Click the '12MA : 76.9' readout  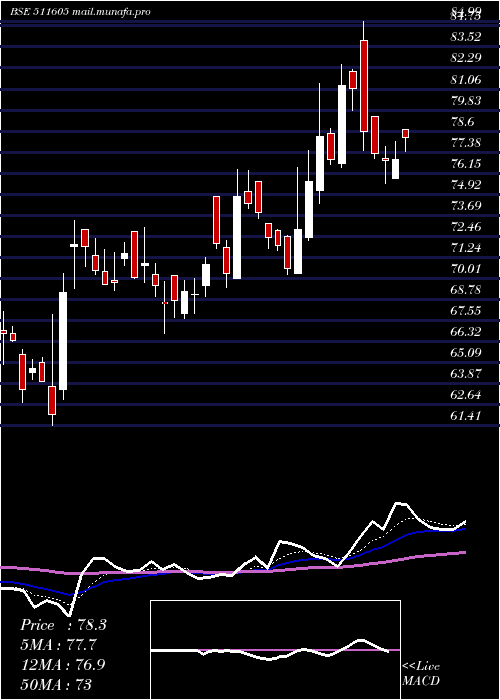click(x=63, y=664)
